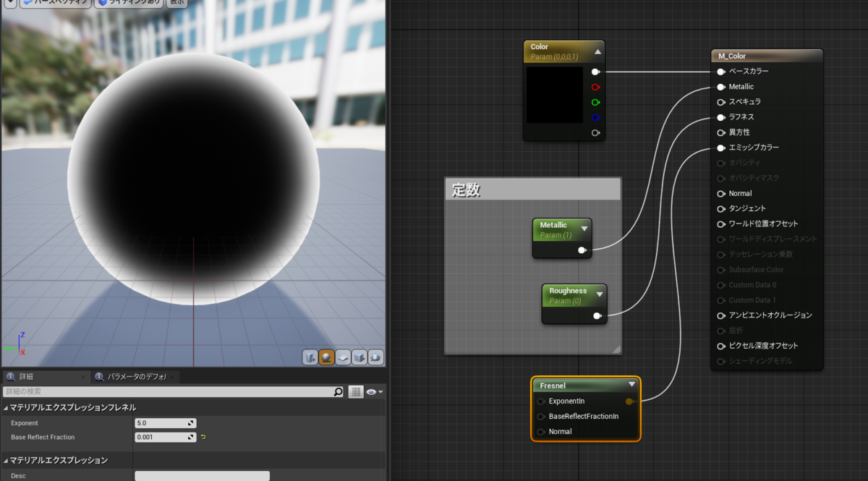The width and height of the screenshot is (868, 481).
Task: Click the Normal input pin on M_Color
Action: (x=721, y=193)
